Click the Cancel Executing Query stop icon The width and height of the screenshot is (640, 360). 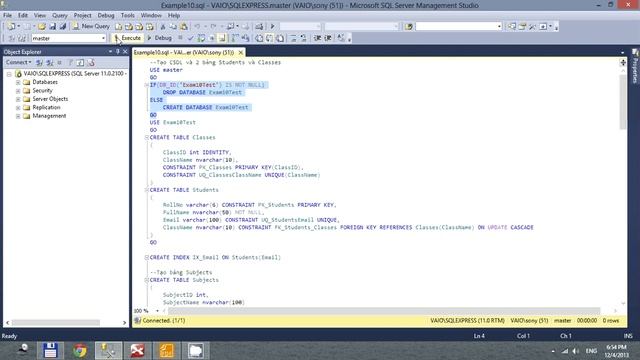coord(180,38)
